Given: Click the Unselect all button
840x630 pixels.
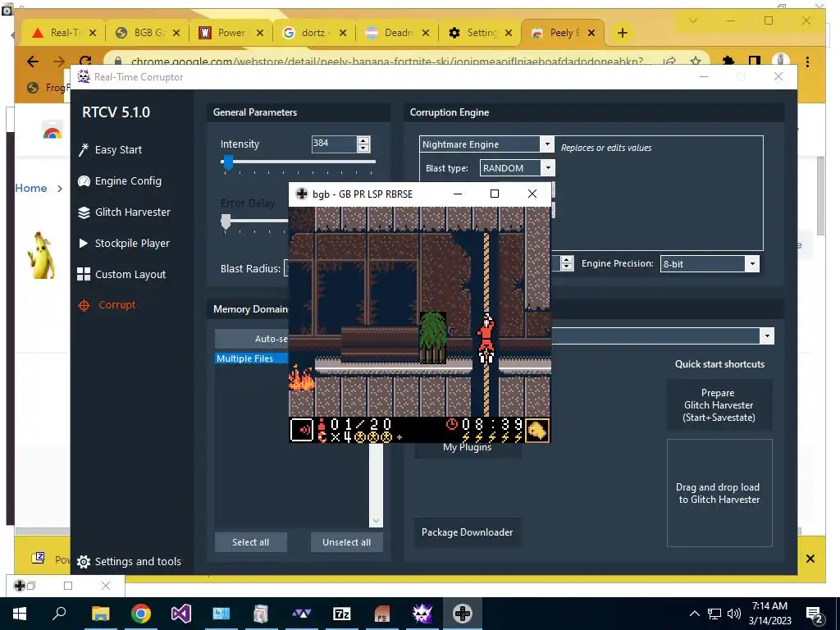Looking at the screenshot, I should (x=347, y=542).
